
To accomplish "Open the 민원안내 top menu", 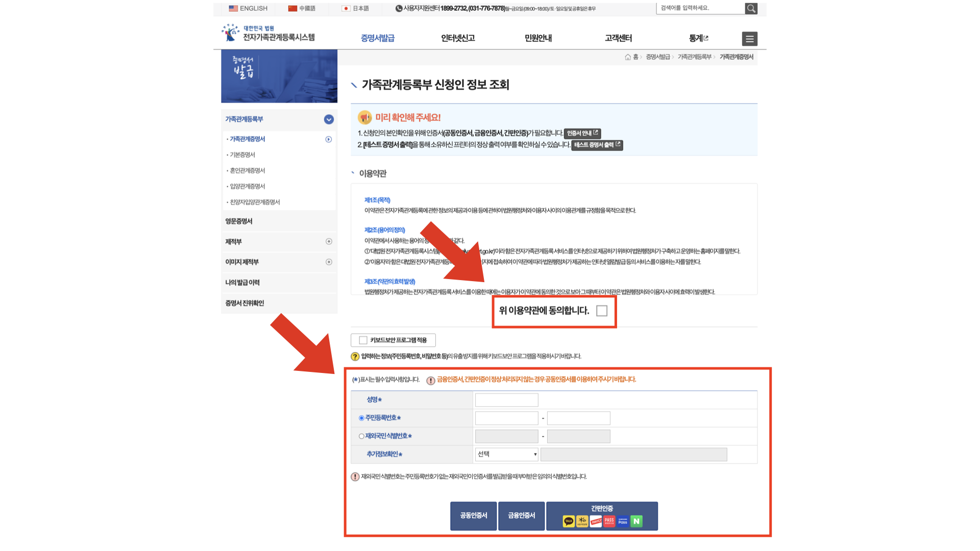I will [538, 38].
